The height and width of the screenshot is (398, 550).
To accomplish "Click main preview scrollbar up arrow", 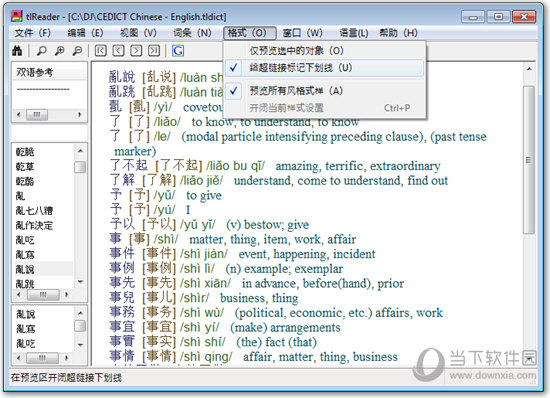I will (529, 69).
